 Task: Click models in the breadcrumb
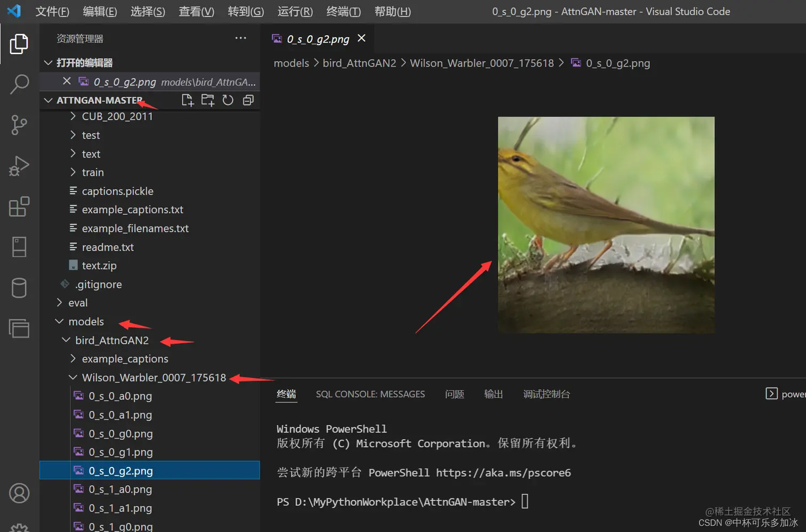(x=291, y=63)
